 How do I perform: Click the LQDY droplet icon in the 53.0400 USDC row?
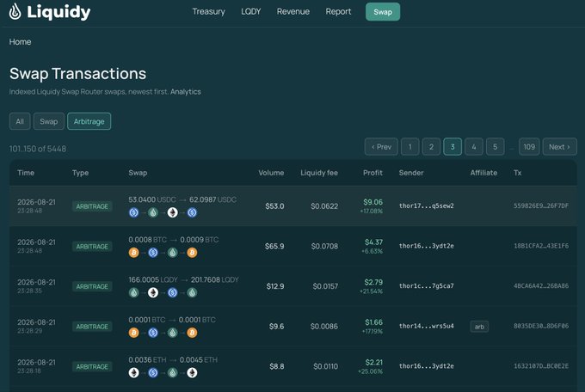pyautogui.click(x=153, y=212)
